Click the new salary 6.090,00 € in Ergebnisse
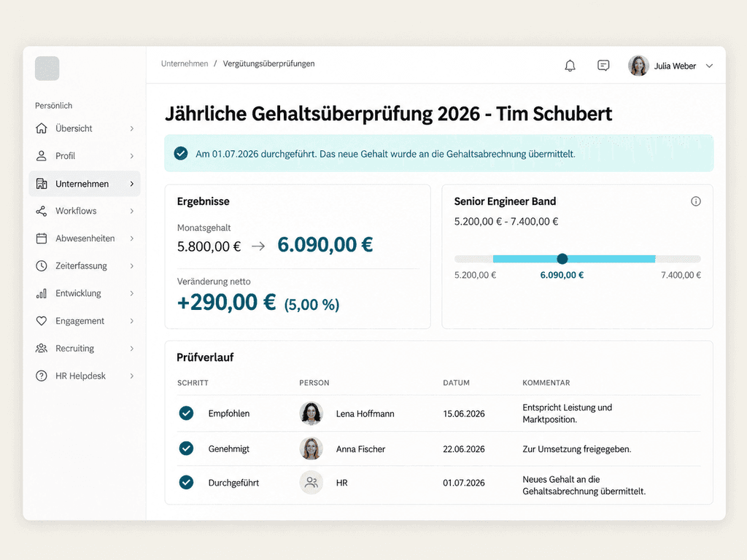747x560 pixels. click(325, 245)
